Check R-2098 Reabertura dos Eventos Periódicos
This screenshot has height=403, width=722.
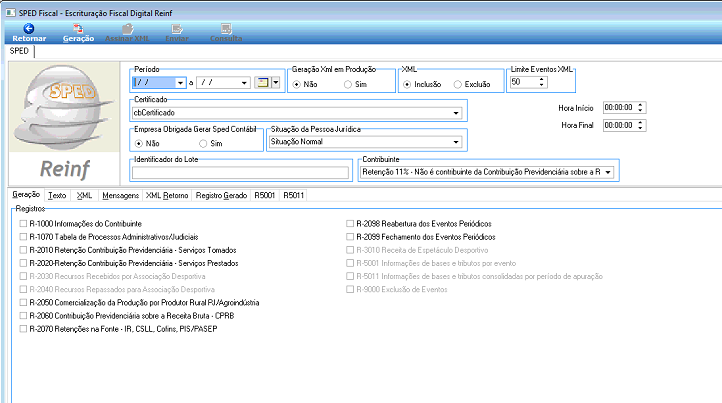click(x=350, y=224)
